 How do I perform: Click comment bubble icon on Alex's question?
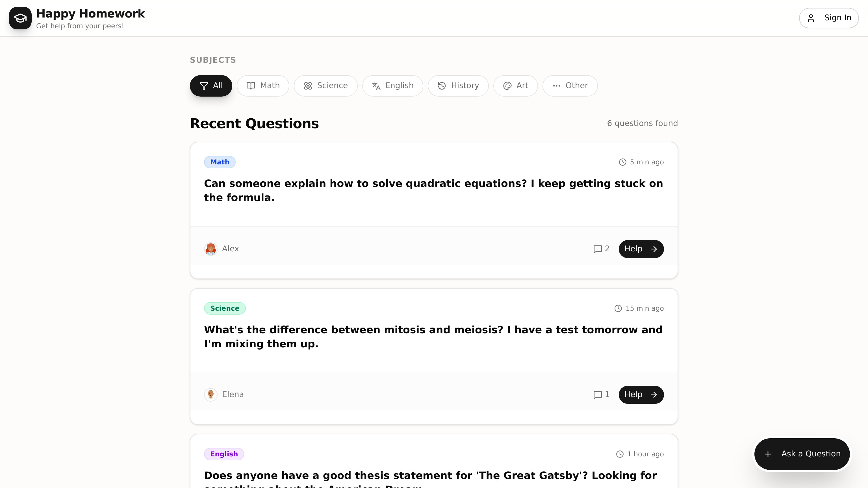(597, 249)
